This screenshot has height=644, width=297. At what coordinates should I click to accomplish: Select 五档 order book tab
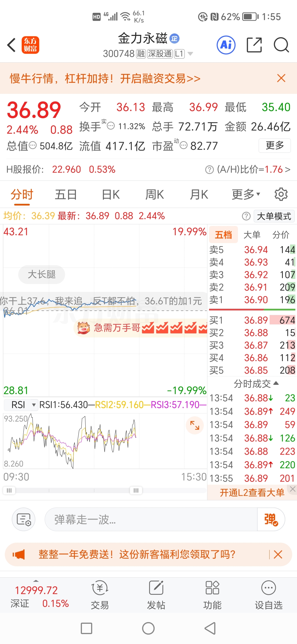(x=223, y=235)
